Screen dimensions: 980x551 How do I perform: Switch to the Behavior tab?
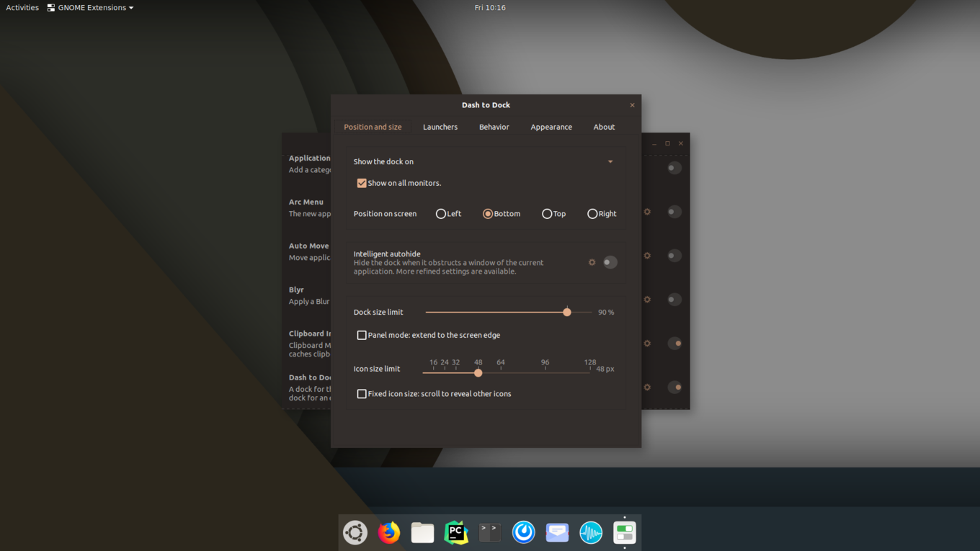pyautogui.click(x=494, y=127)
